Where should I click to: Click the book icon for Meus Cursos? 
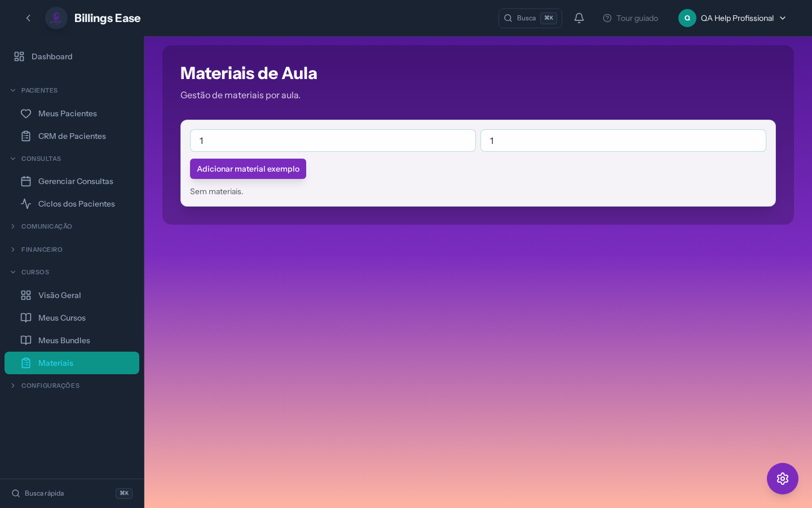coord(26,318)
